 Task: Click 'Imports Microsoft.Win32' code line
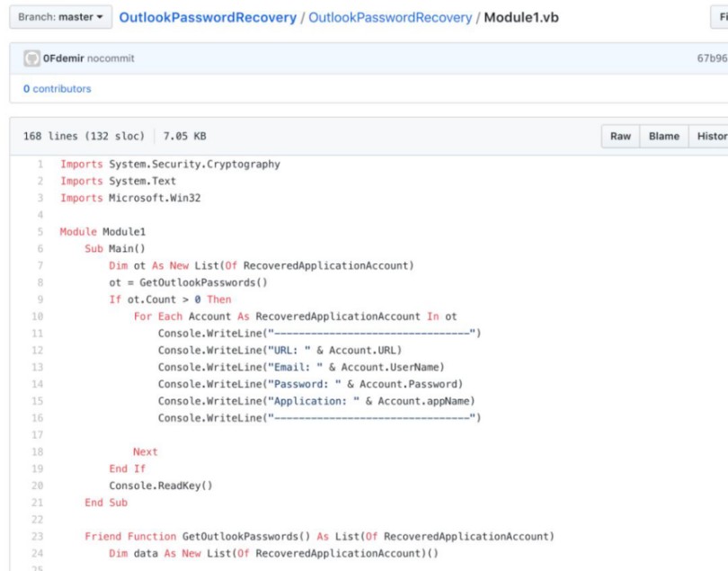coord(130,198)
